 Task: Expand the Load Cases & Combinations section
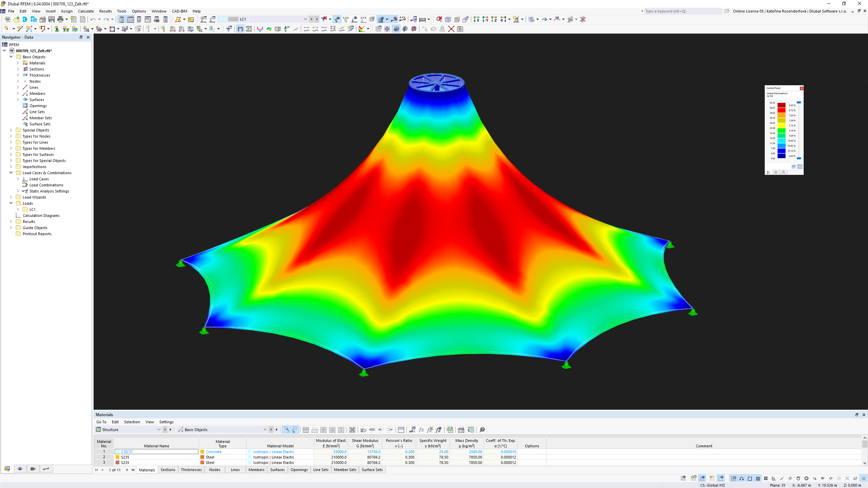pos(11,172)
